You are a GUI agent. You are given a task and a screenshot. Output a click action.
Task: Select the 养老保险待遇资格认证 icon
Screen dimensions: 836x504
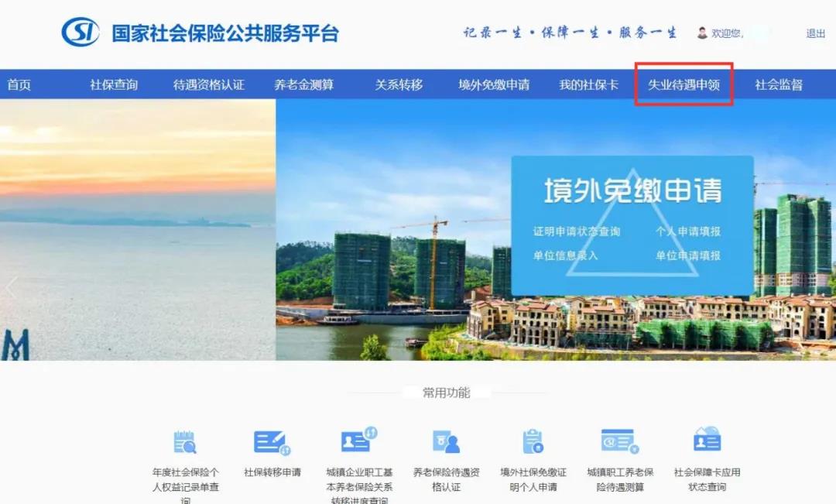click(447, 441)
